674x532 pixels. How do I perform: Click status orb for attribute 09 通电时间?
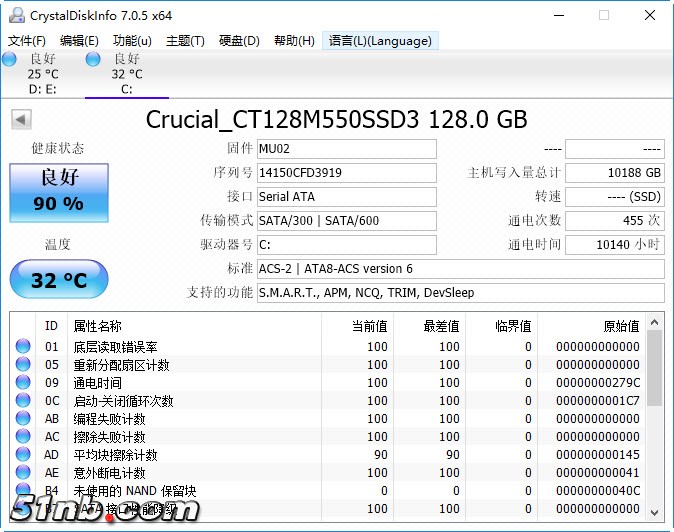23,383
